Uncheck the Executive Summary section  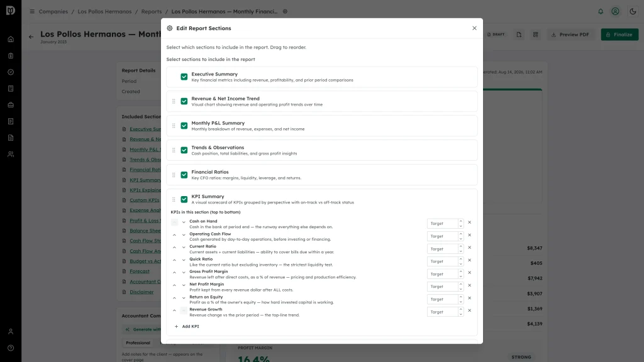click(184, 77)
